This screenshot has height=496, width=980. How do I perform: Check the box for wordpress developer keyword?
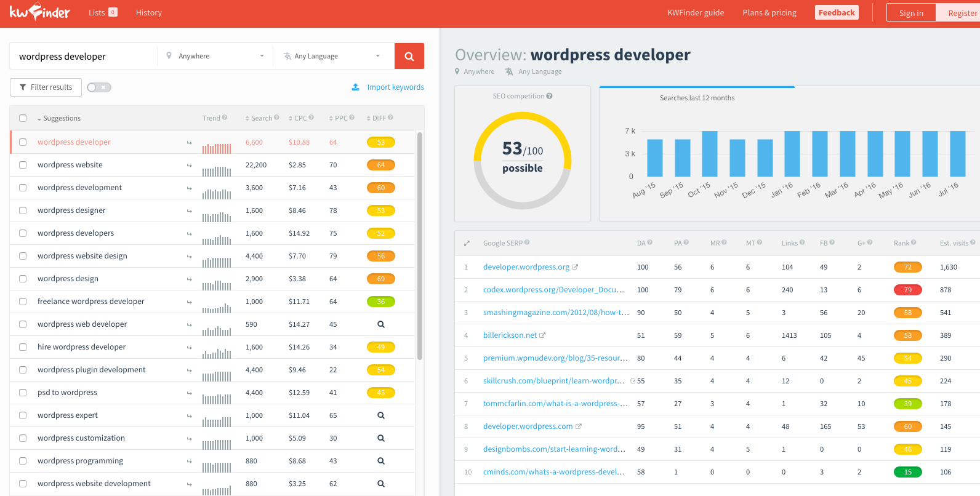[x=23, y=142]
